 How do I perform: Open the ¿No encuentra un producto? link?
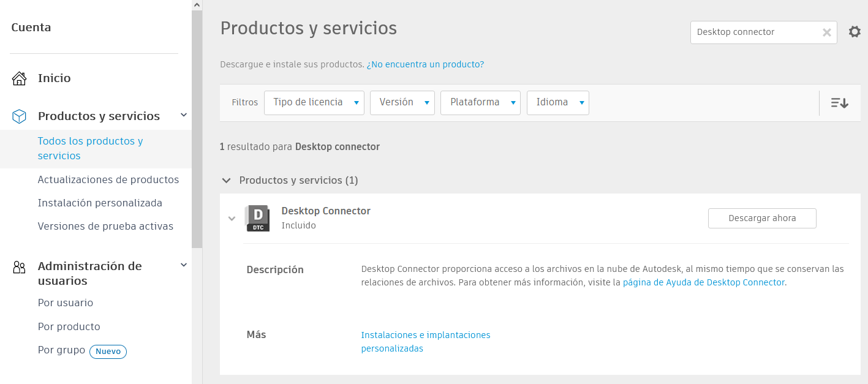point(425,64)
